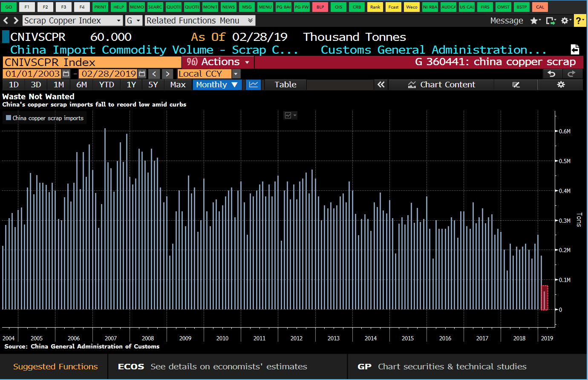Viewport: 588px width, 380px height.
Task: Click the highlighted last red bar
Action: click(x=545, y=298)
